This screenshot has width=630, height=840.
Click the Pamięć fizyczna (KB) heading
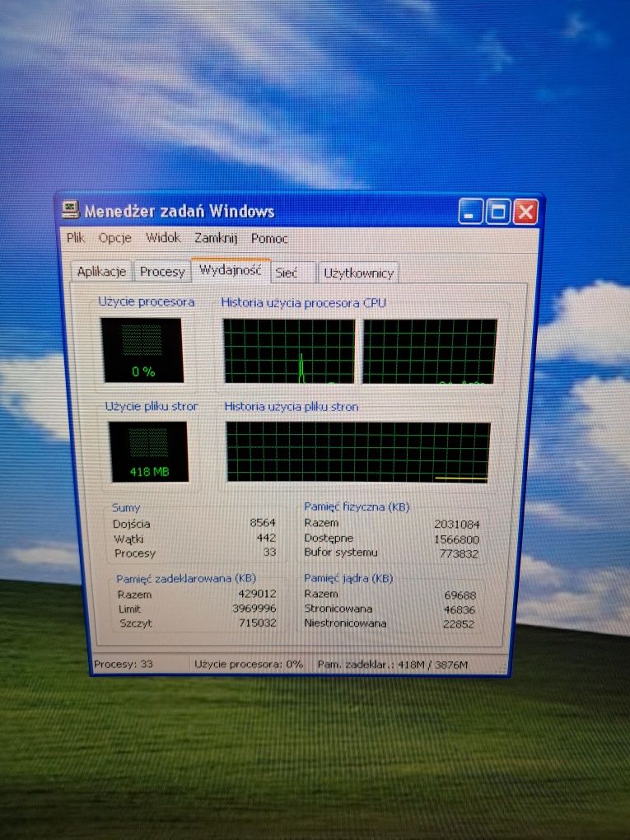(x=357, y=506)
